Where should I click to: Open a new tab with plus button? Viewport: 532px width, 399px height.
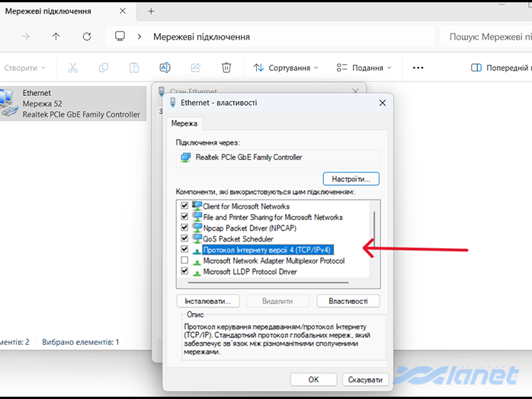click(x=151, y=11)
